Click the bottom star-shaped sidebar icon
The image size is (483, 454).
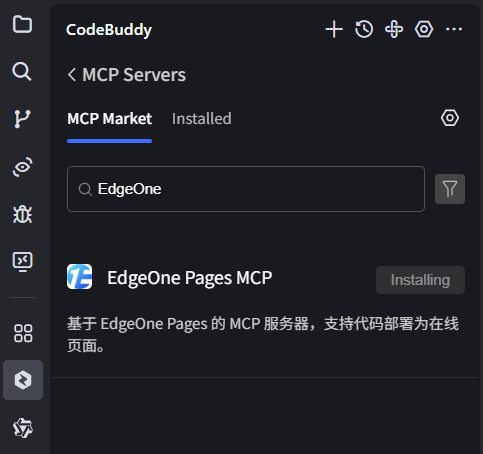23,428
